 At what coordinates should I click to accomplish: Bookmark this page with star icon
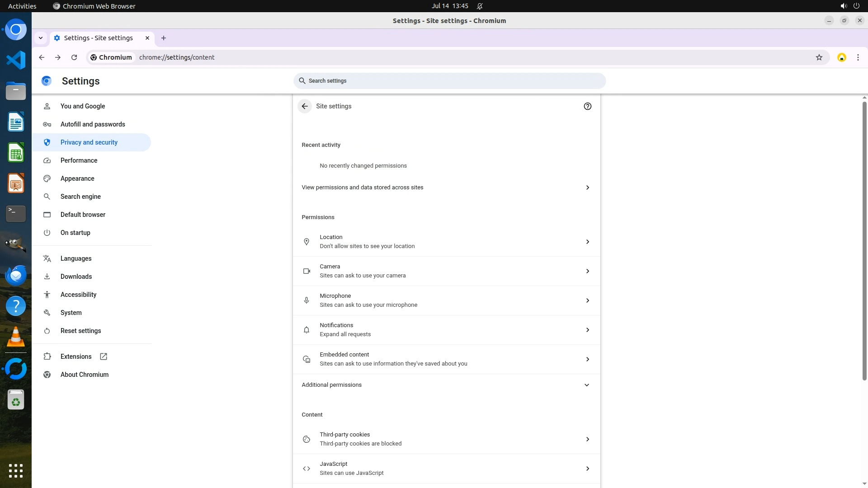pos(819,57)
